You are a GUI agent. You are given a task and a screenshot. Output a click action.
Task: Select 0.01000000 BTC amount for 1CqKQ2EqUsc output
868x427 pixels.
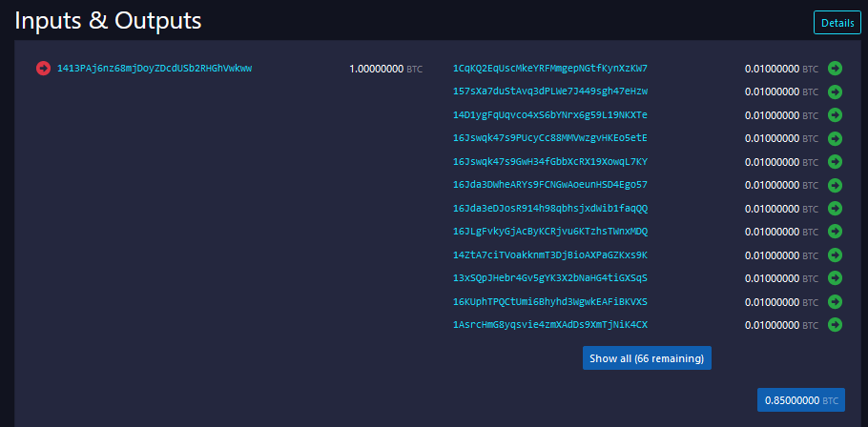tap(781, 70)
